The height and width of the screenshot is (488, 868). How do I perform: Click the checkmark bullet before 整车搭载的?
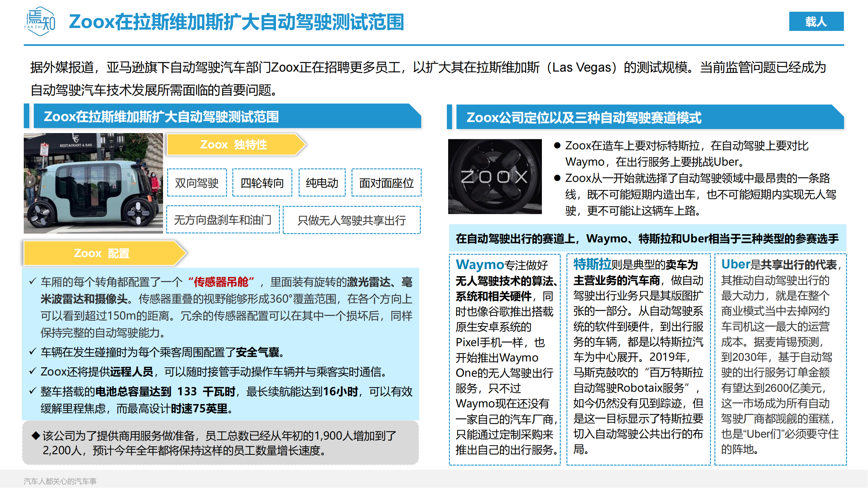click(33, 391)
